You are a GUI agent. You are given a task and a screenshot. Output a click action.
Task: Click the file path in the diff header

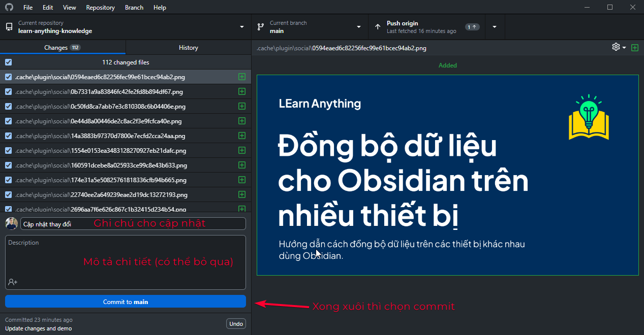click(x=342, y=48)
